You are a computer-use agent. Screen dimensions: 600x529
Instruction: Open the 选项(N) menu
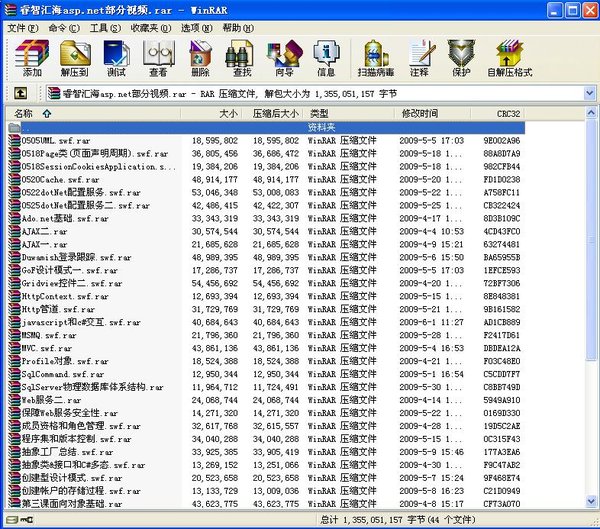[x=197, y=28]
